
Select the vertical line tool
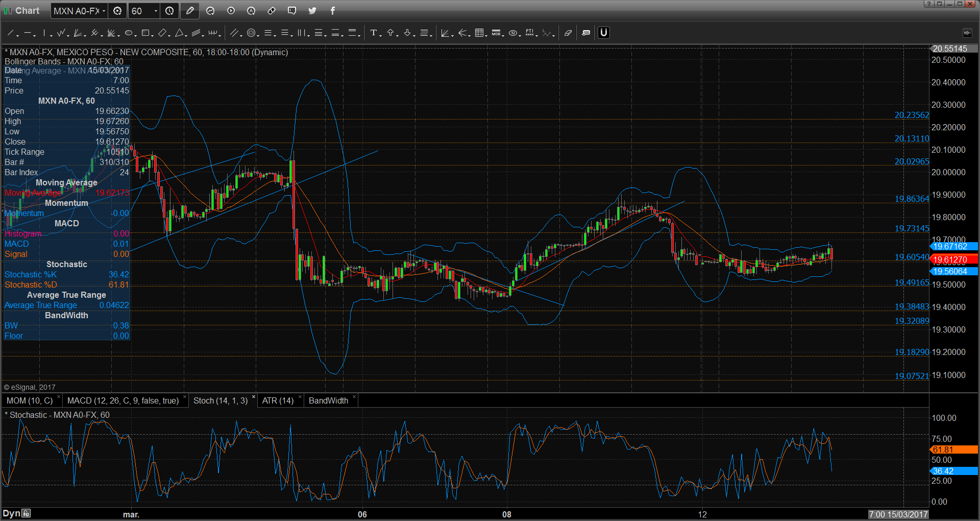44,33
